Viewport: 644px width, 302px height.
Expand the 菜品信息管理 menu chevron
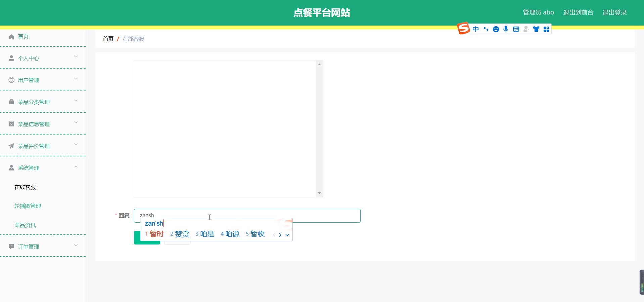pos(76,122)
